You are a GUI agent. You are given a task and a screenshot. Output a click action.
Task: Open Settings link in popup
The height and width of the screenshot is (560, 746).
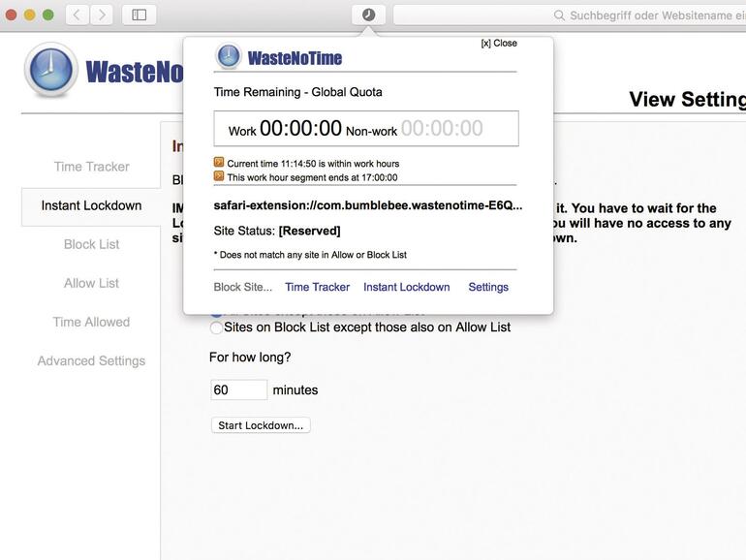488,287
